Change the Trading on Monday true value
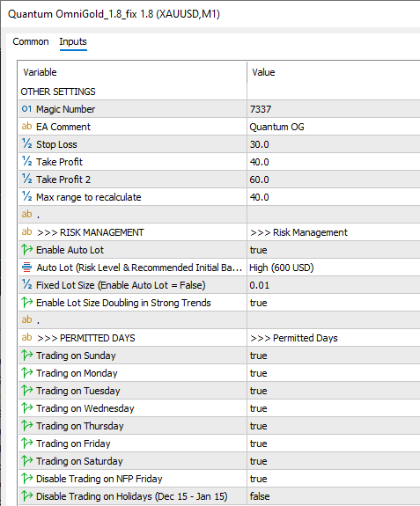This screenshot has height=506, width=420. pyautogui.click(x=258, y=373)
